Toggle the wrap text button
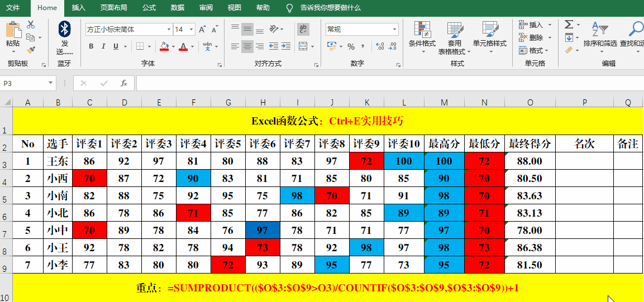This screenshot has height=302, width=644. pyautogui.click(x=303, y=29)
